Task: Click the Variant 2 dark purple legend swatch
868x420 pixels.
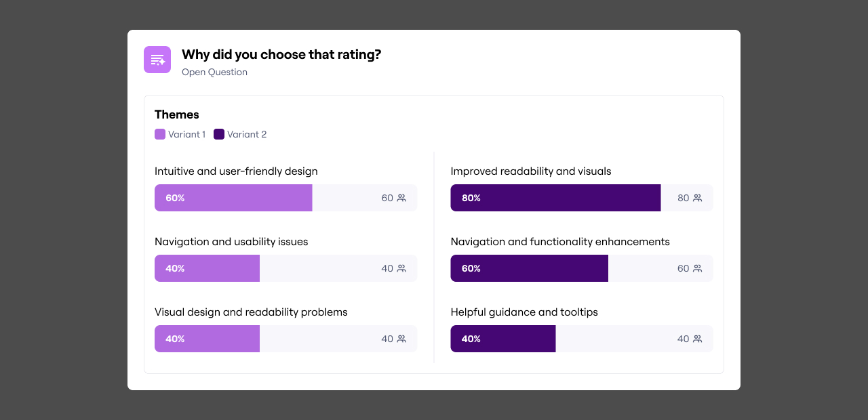Action: tap(219, 134)
